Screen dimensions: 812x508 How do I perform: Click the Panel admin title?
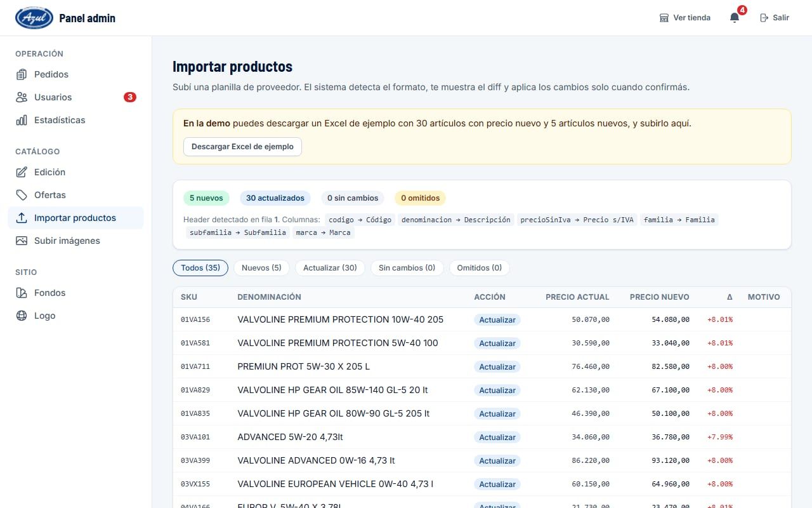(x=88, y=18)
